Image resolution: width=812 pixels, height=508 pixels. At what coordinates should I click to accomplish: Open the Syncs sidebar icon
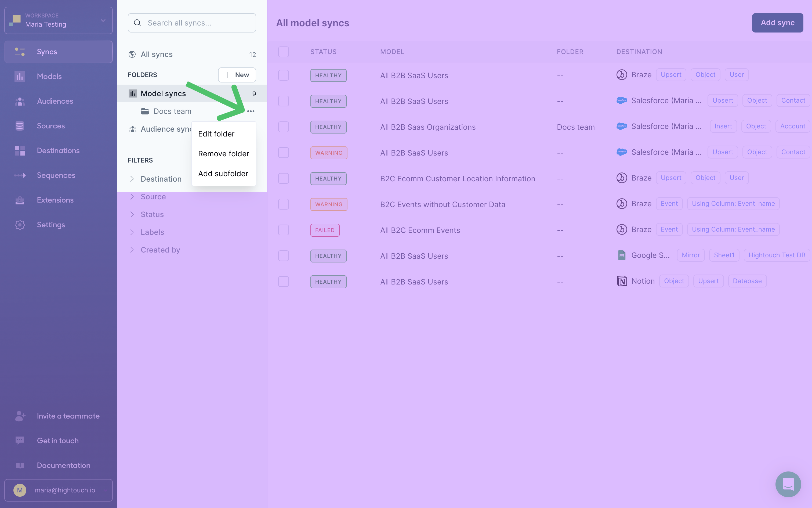point(20,52)
